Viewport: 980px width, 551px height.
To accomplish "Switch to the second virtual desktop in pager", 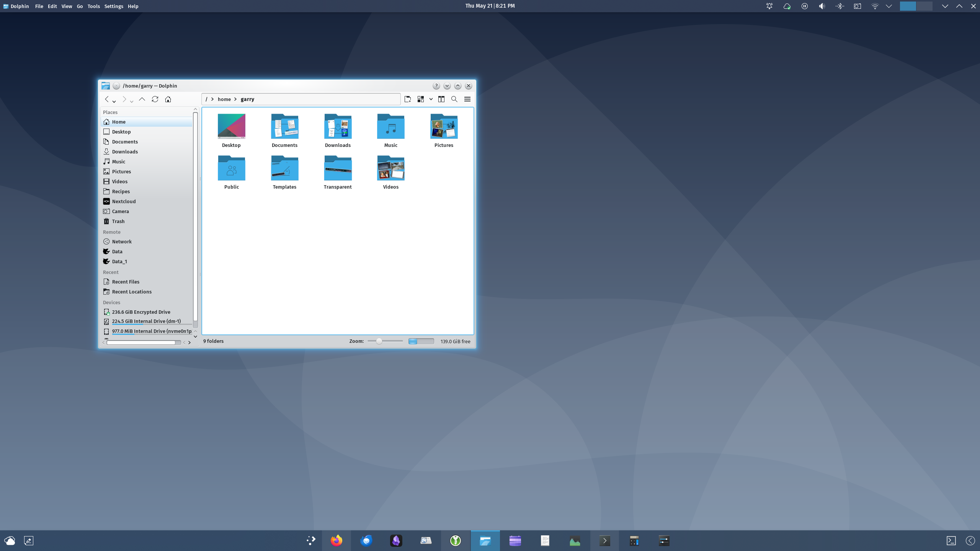I will (x=924, y=6).
